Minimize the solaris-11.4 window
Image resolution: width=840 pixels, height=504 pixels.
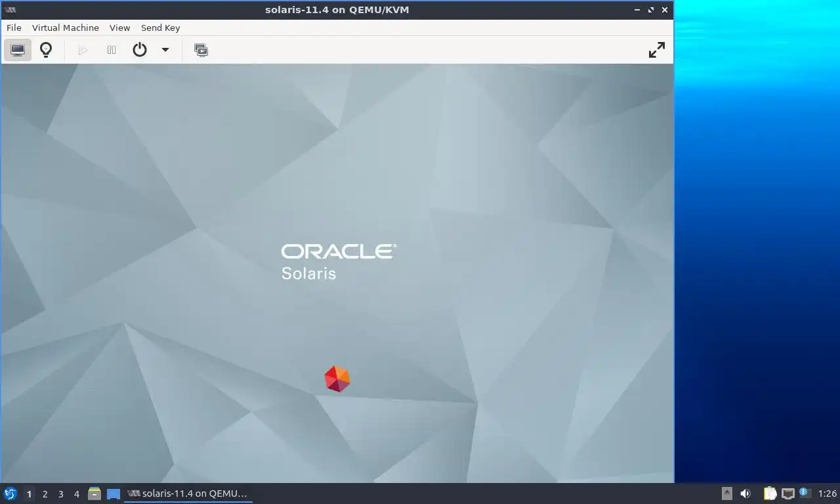click(x=637, y=10)
